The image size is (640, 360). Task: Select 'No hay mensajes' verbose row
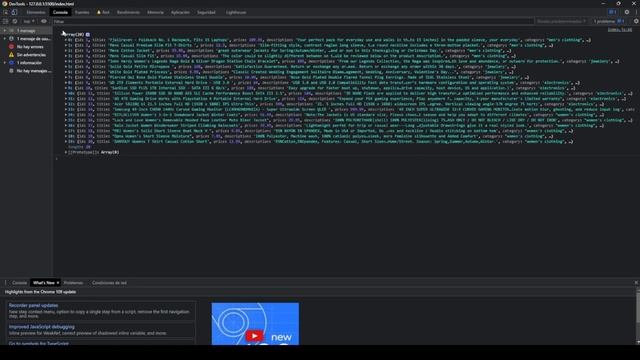click(x=26, y=71)
